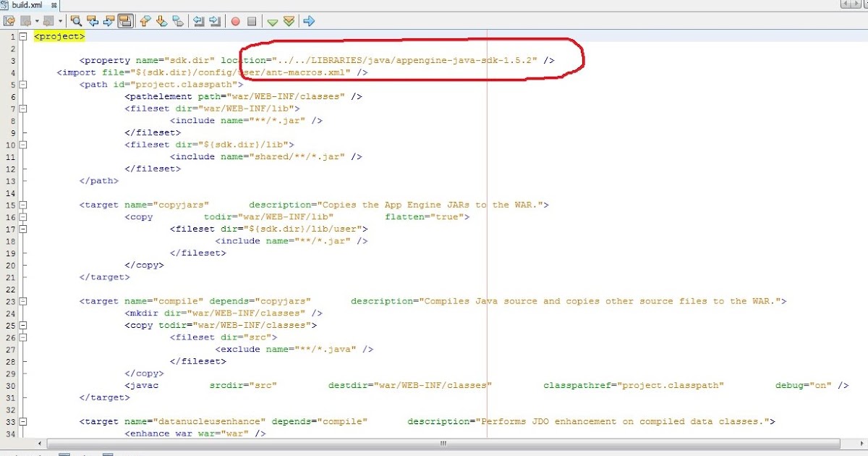Image resolution: width=868 pixels, height=456 pixels.
Task: Toggle the highlighted selection mode button on the toolbar
Action: (125, 21)
